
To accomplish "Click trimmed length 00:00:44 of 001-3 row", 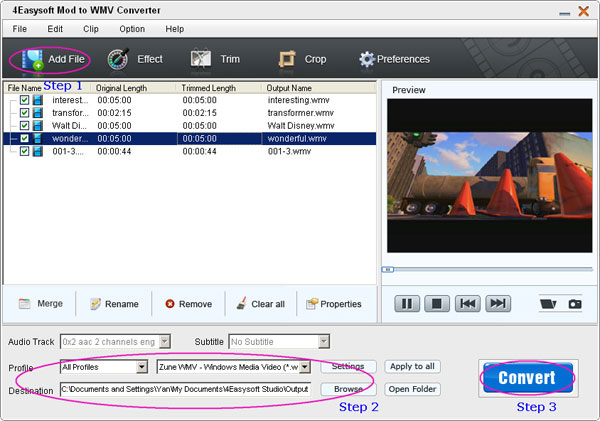I will pos(199,151).
